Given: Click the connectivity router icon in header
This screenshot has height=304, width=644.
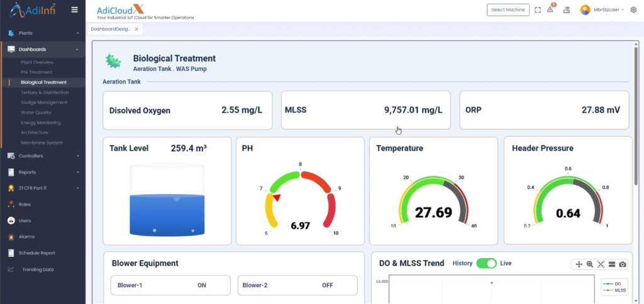Looking at the screenshot, I should click(x=567, y=10).
